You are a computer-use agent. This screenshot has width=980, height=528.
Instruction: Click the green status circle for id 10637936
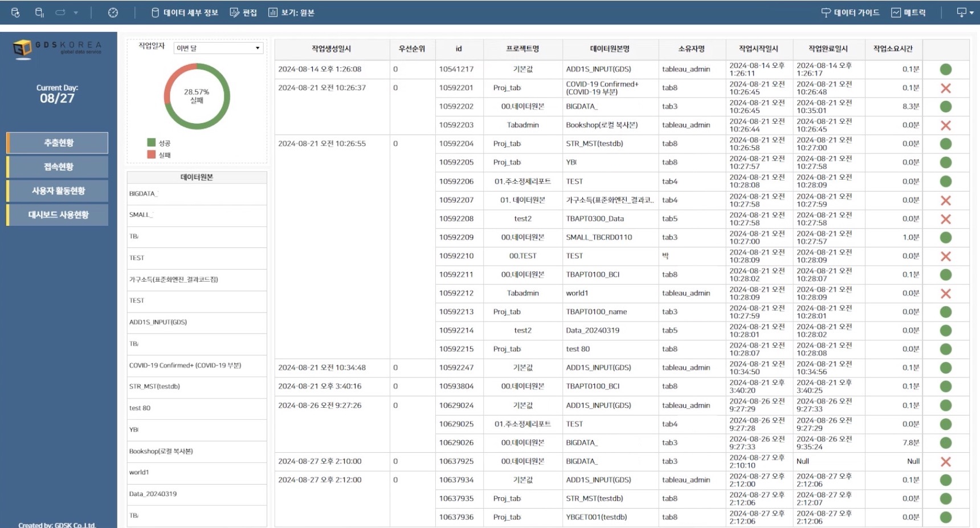[946, 517]
